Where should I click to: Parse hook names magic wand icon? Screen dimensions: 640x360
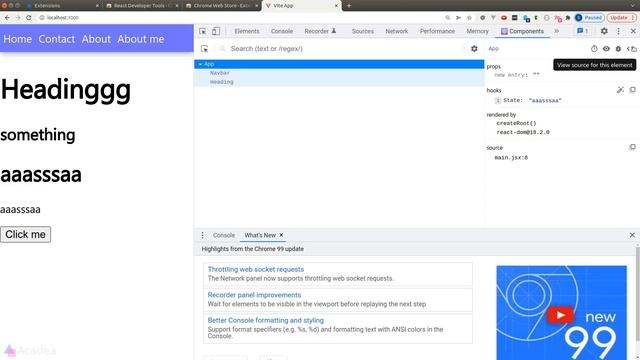(620, 90)
